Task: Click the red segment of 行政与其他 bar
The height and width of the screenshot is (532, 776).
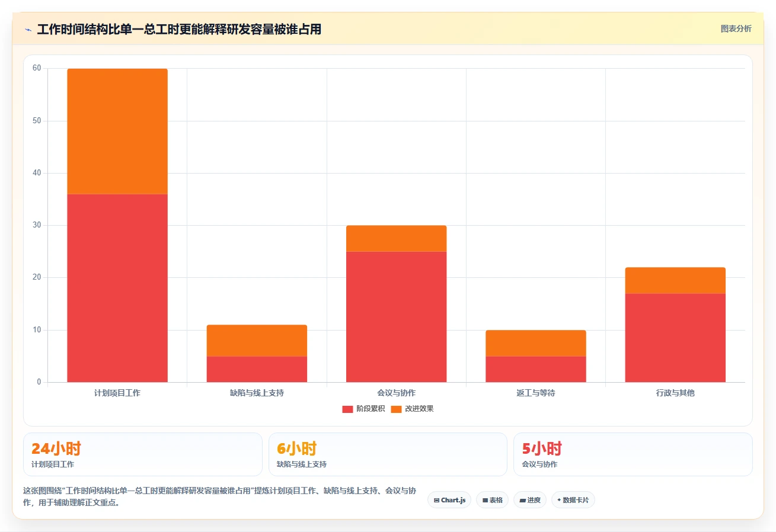Action: point(675,338)
